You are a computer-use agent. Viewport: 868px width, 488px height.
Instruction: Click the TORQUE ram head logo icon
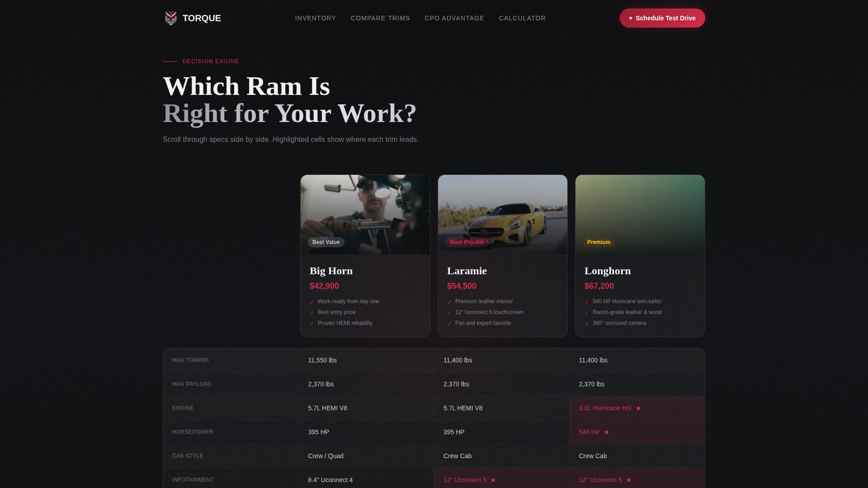pos(171,18)
